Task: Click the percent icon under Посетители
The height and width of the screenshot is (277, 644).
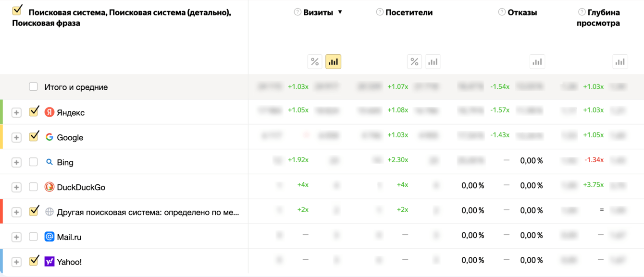Action: click(x=414, y=61)
